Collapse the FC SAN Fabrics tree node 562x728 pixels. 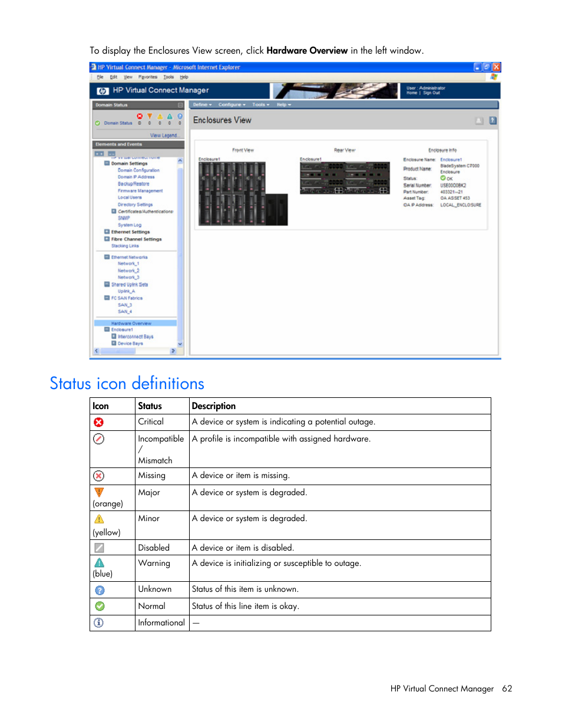(x=107, y=298)
